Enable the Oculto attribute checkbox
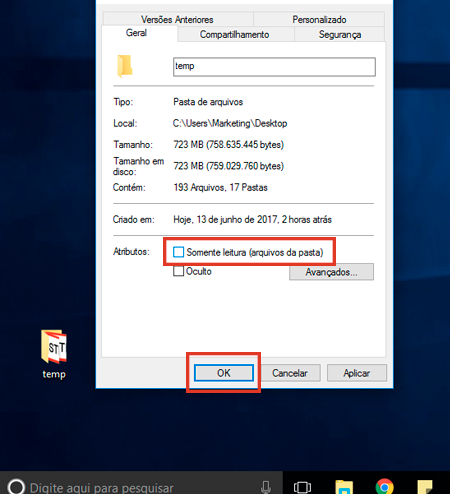This screenshot has height=494, width=450. click(x=178, y=271)
